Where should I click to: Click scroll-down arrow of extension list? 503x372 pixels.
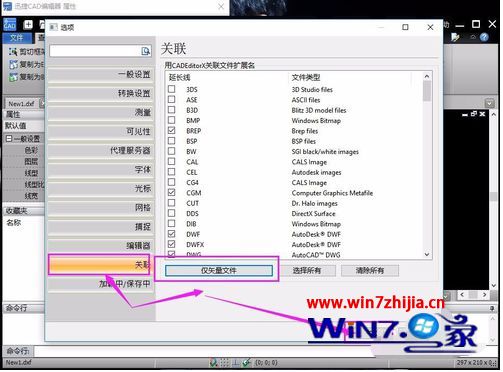coord(427,255)
